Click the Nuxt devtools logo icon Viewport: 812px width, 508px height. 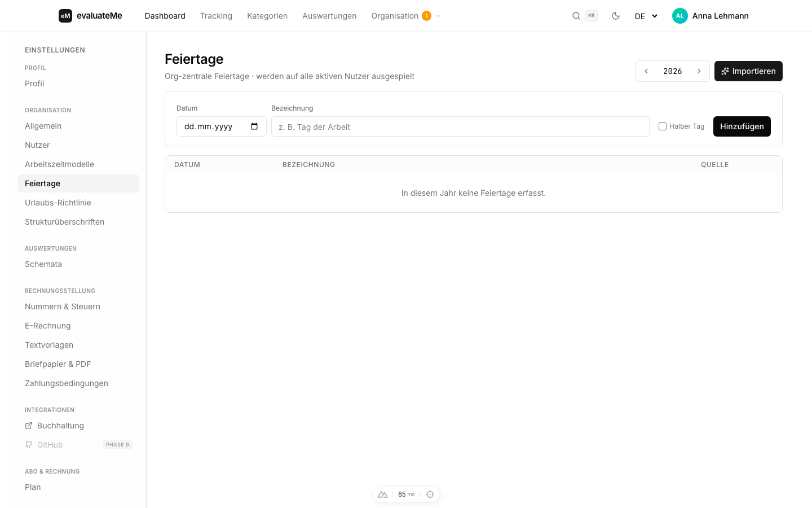[382, 494]
